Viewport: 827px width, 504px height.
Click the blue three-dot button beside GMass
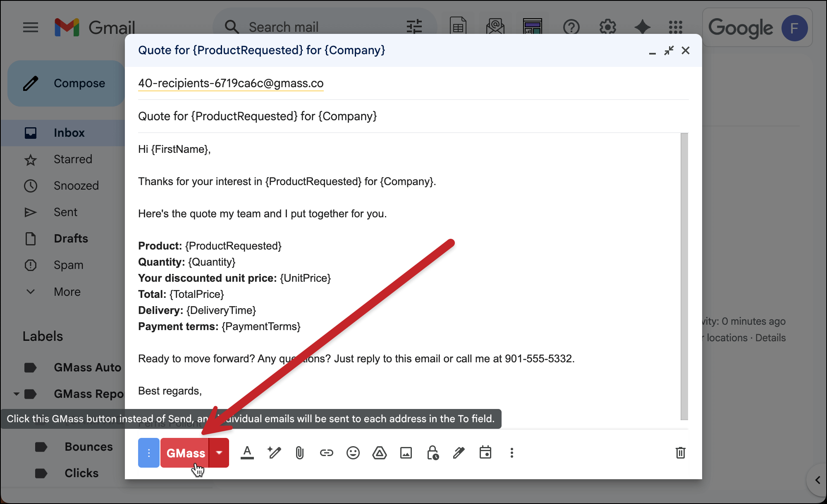click(148, 453)
